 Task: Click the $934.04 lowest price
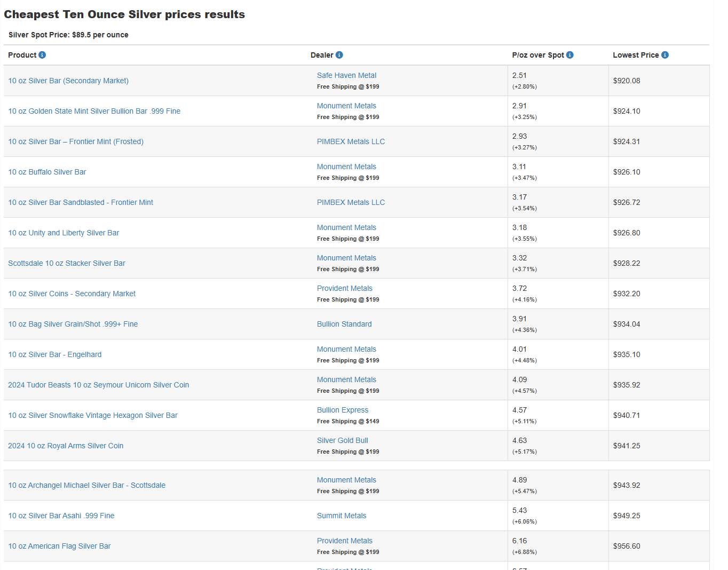(627, 324)
